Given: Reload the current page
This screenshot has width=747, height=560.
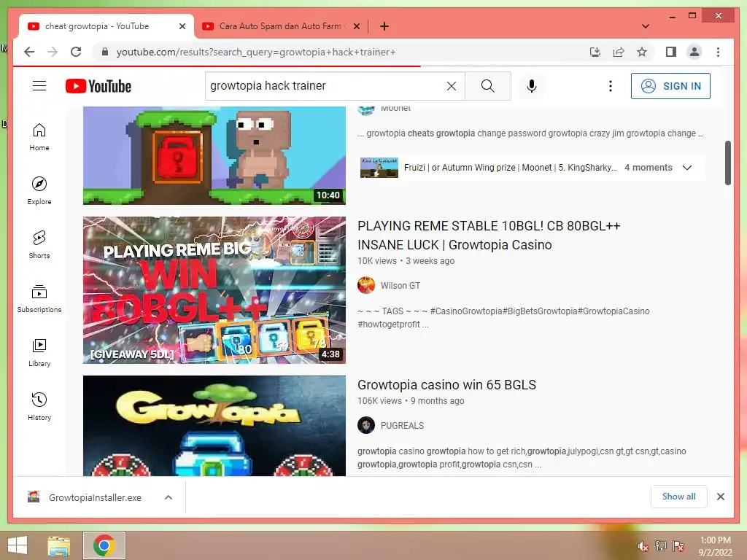Looking at the screenshot, I should coord(76,52).
